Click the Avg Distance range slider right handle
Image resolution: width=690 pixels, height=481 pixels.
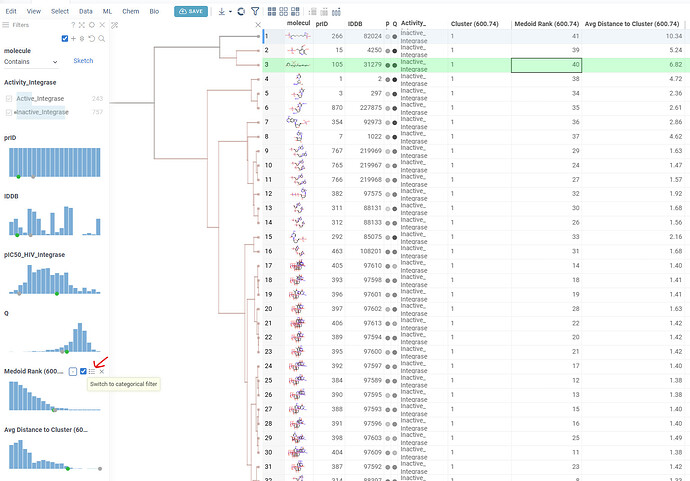click(x=100, y=469)
